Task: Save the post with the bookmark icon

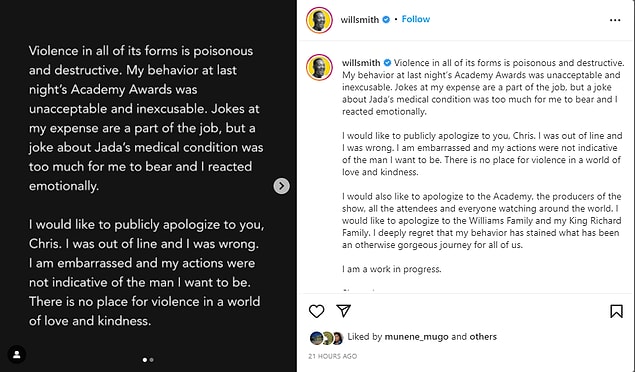Action: (616, 311)
